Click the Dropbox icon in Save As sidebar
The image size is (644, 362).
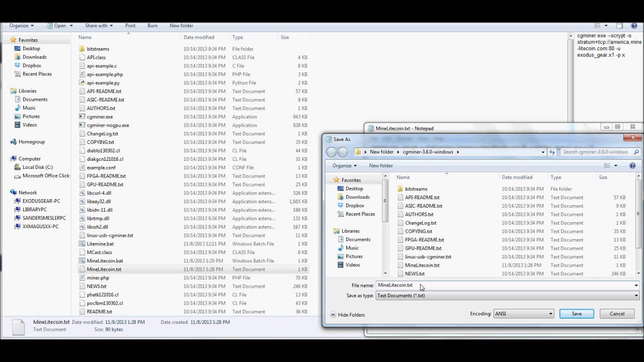pos(341,206)
